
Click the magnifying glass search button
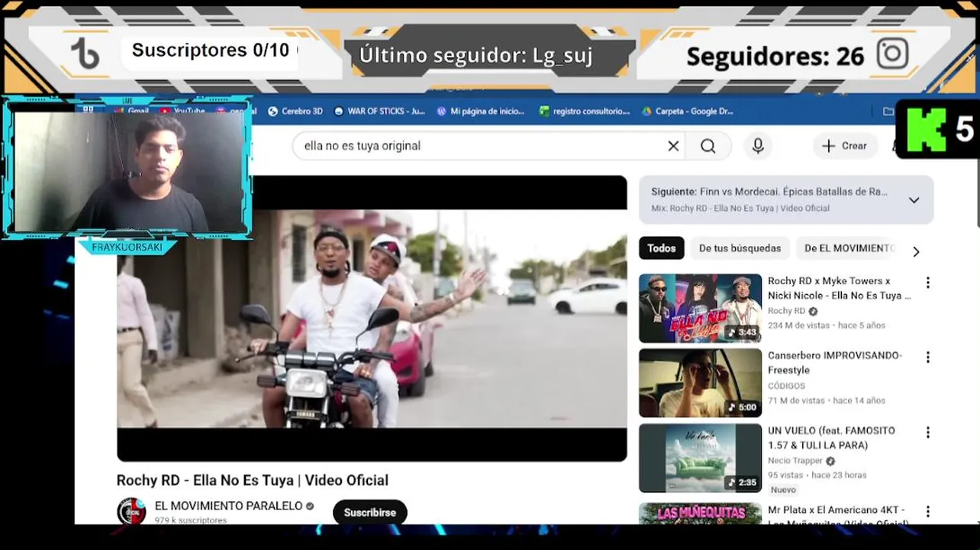click(708, 146)
